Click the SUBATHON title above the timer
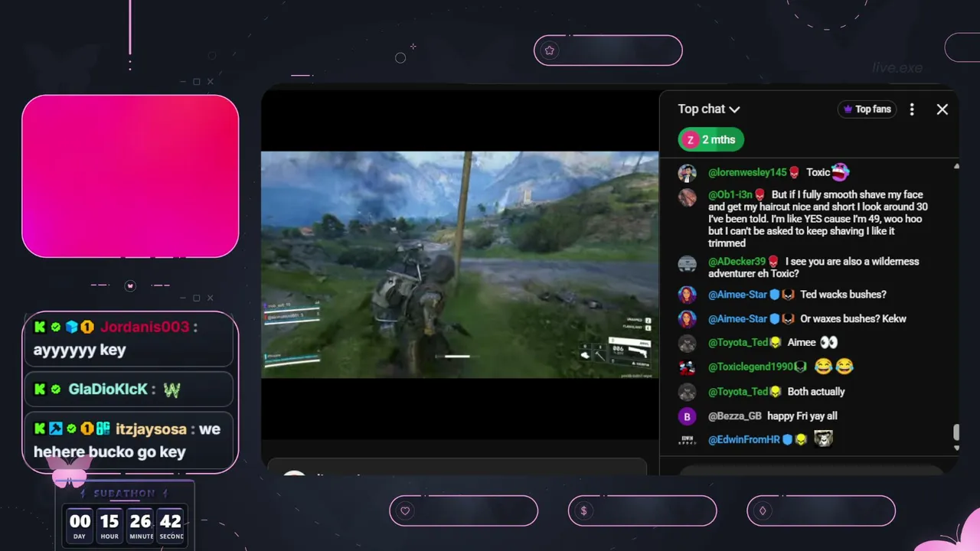The image size is (980, 551). pos(125,494)
